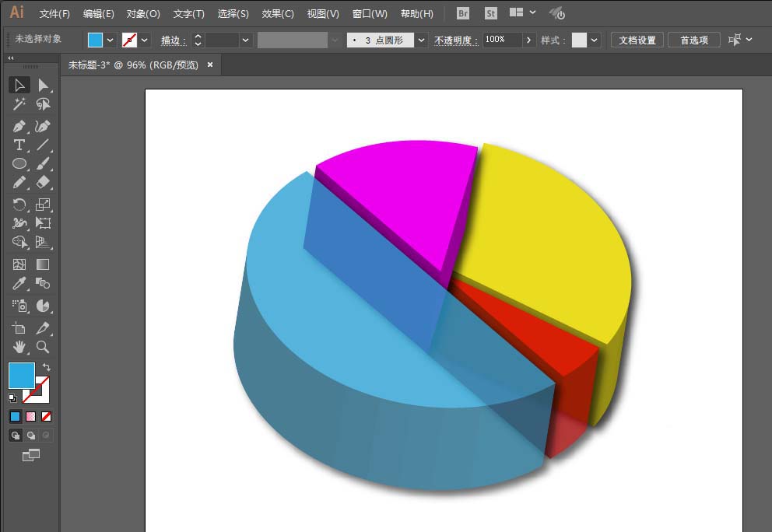Enable Draw Behind mode
The image size is (772, 532).
(x=31, y=436)
